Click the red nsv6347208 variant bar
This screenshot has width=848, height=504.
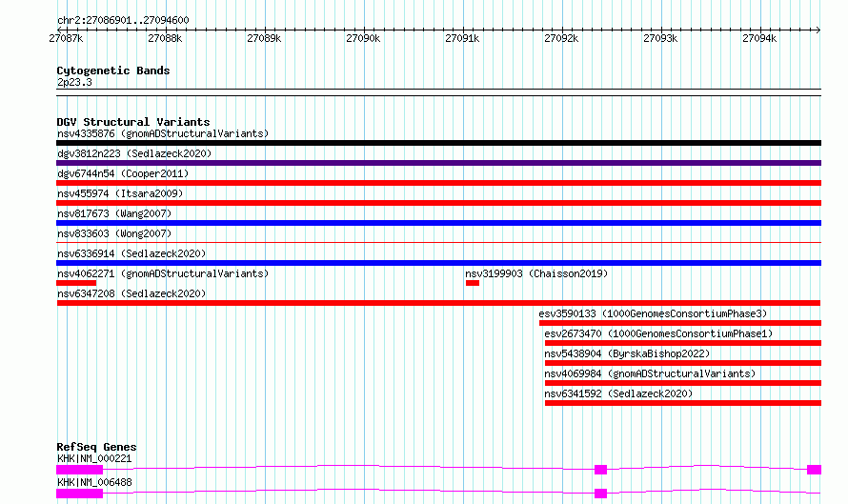(438, 303)
